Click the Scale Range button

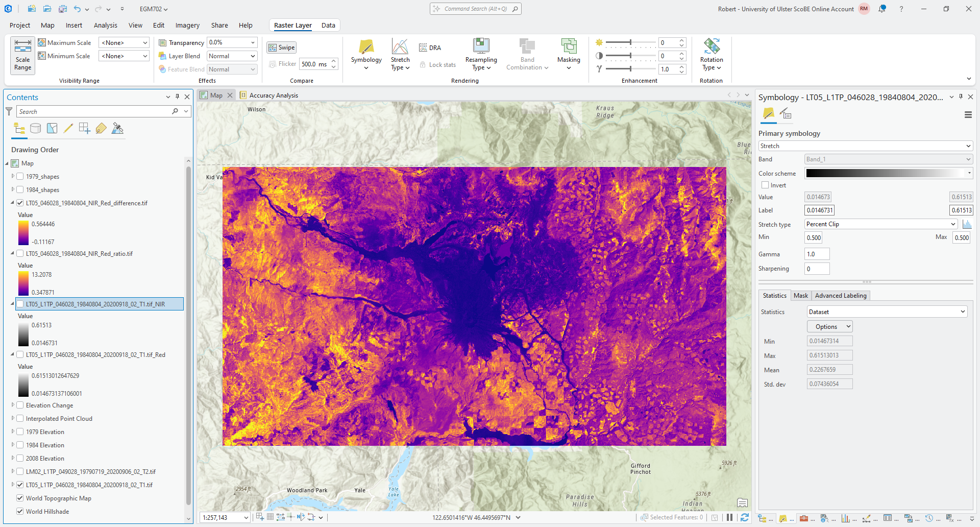(22, 55)
